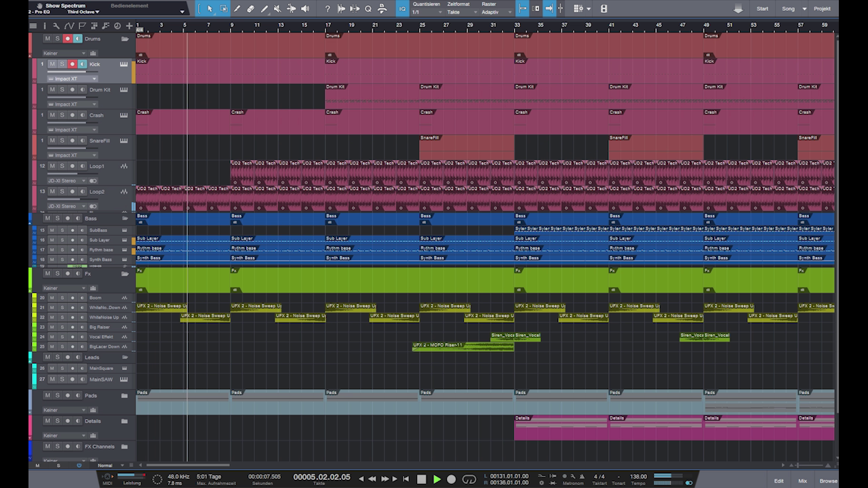Switch to the Projekt tab
This screenshot has height=488, width=868.
pos(821,9)
